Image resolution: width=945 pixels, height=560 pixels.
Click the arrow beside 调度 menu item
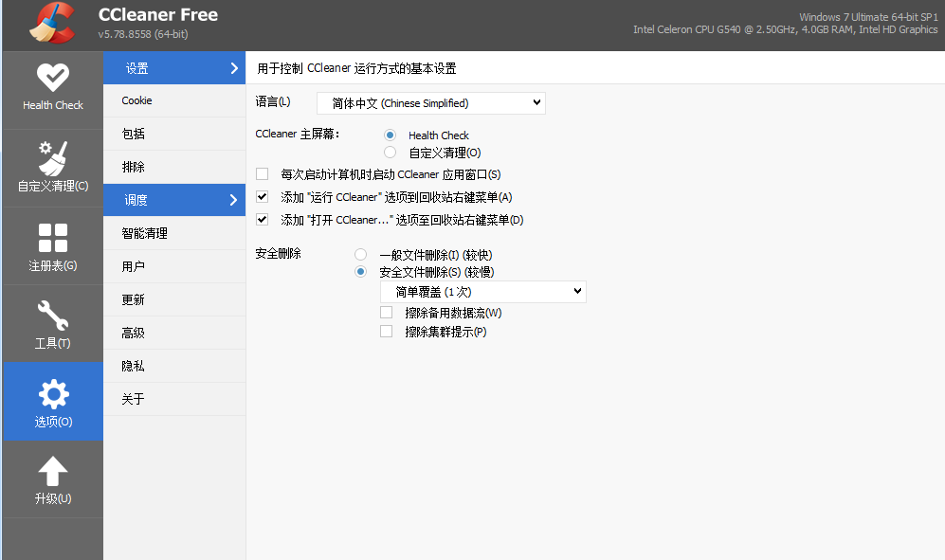tap(233, 200)
